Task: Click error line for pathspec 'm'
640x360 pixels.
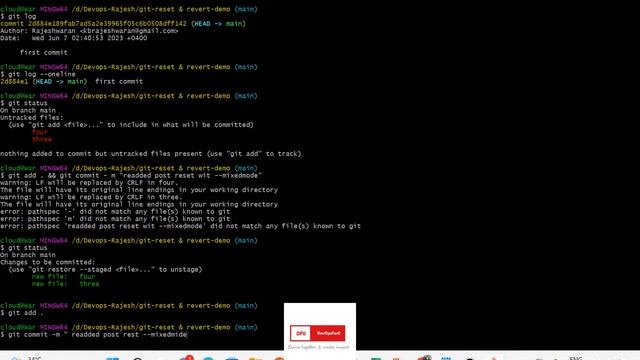Action: click(x=115, y=219)
